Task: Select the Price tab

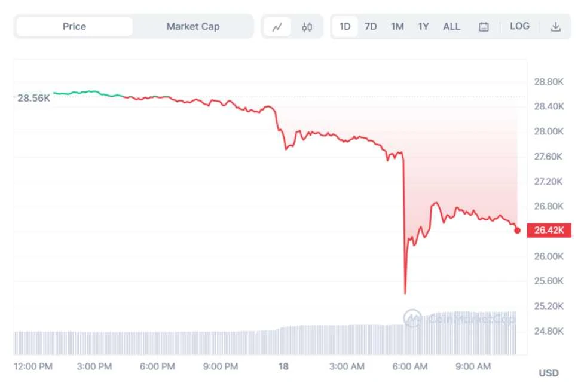Action: click(x=74, y=27)
